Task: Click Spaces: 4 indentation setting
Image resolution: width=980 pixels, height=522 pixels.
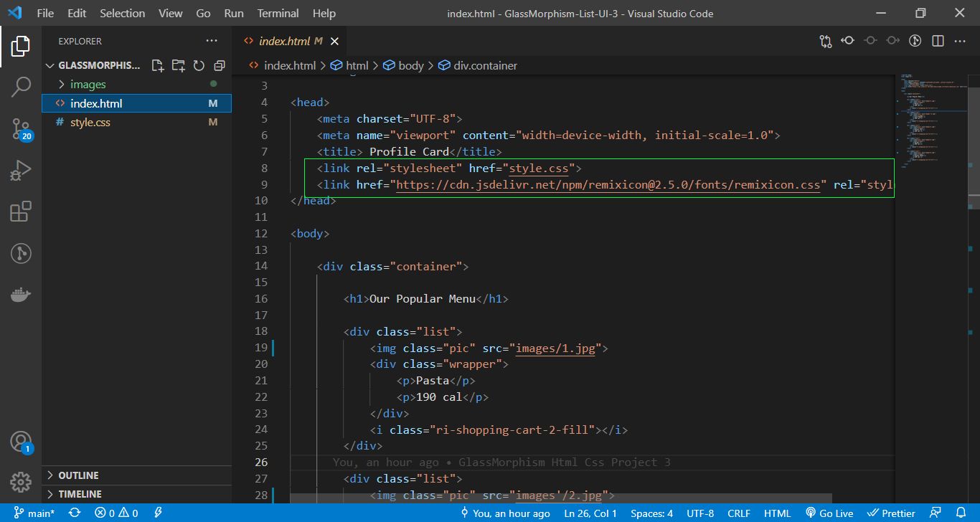Action: tap(651, 513)
